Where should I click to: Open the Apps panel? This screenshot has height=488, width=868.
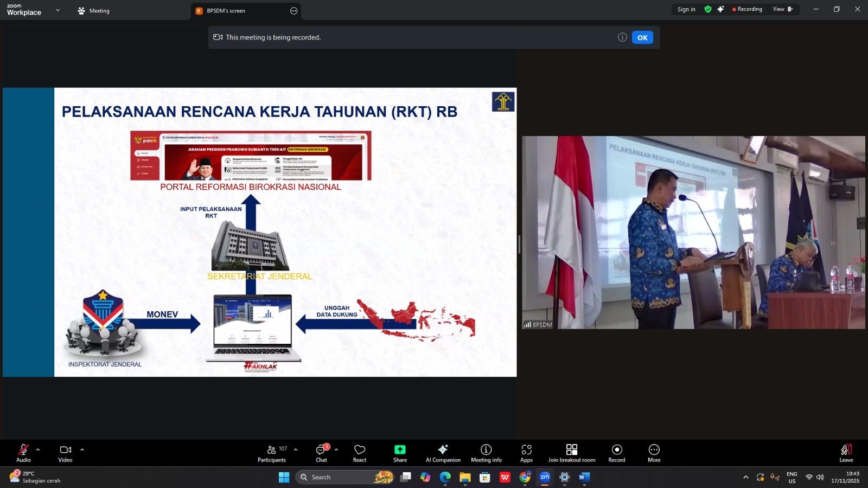coord(526,453)
